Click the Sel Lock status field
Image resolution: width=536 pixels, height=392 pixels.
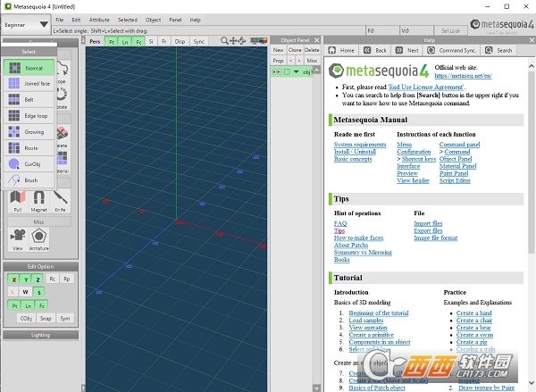(x=450, y=30)
